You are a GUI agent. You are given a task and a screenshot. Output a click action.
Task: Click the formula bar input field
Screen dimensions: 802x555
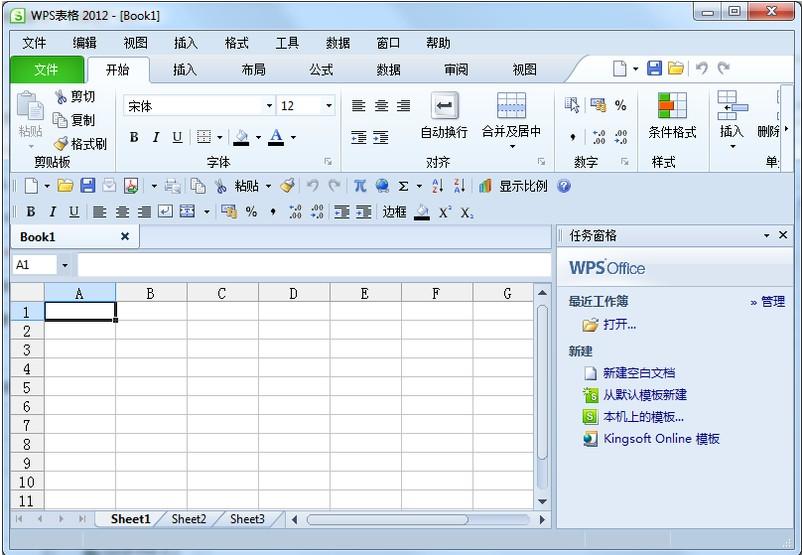(314, 265)
